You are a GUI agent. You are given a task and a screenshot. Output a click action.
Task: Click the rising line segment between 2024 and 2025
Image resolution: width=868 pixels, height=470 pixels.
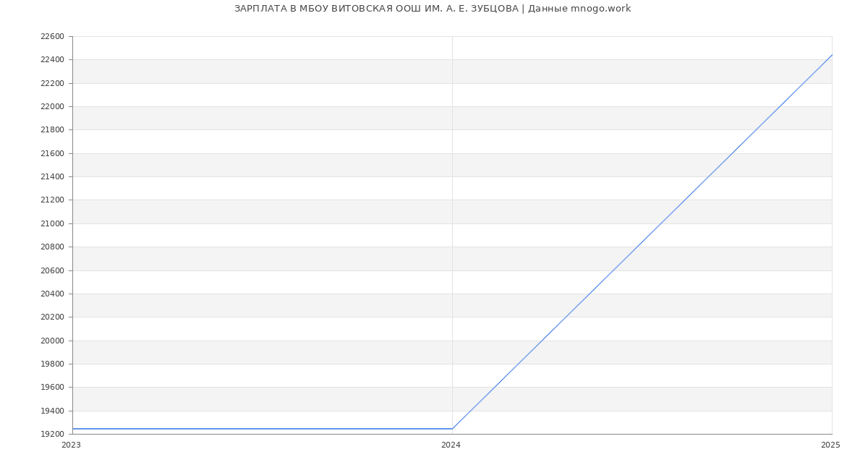(642, 242)
